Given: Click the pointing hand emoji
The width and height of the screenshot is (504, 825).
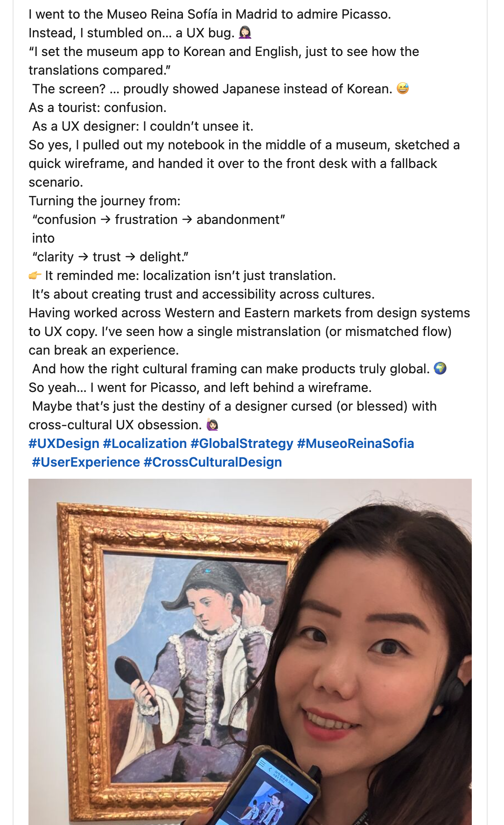Looking at the screenshot, I should (35, 276).
